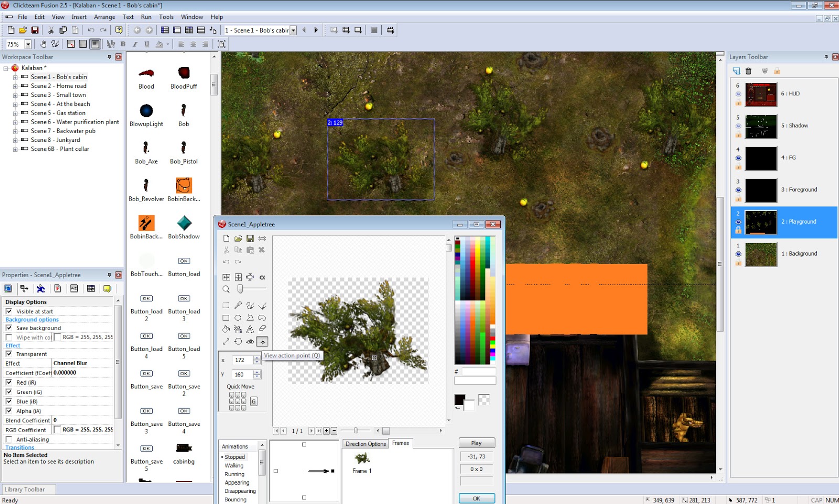Switch to the Direction Options tab

(365, 443)
